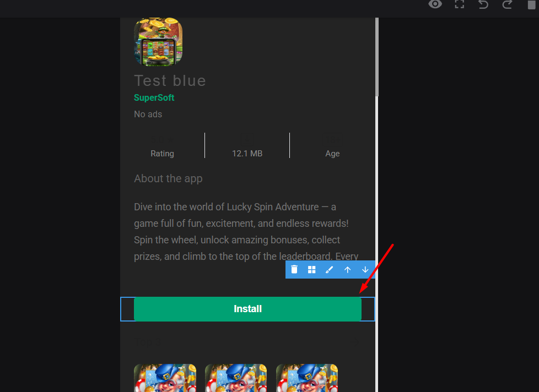Click the first game thumbnail in the row
The image size is (539, 392).
click(165, 378)
